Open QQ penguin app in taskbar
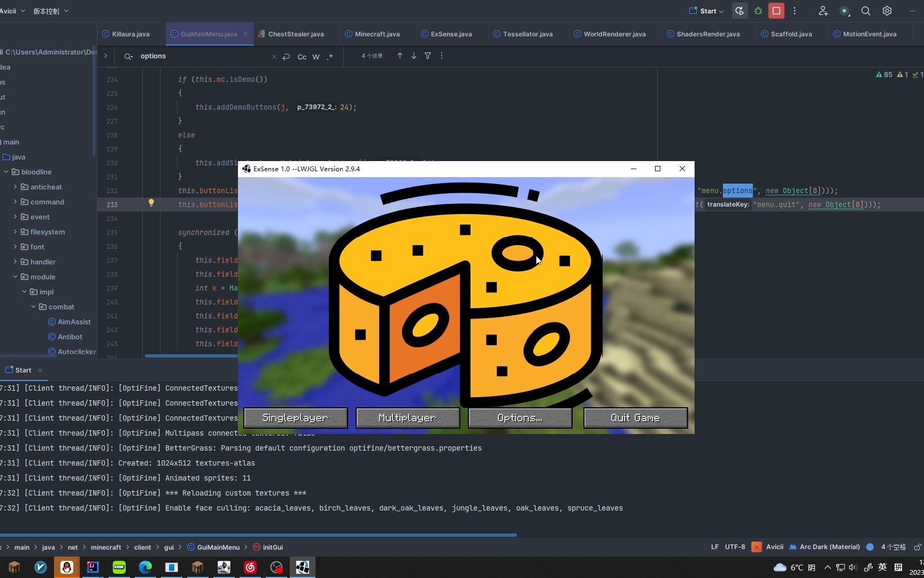The width and height of the screenshot is (924, 578). pyautogui.click(x=67, y=567)
